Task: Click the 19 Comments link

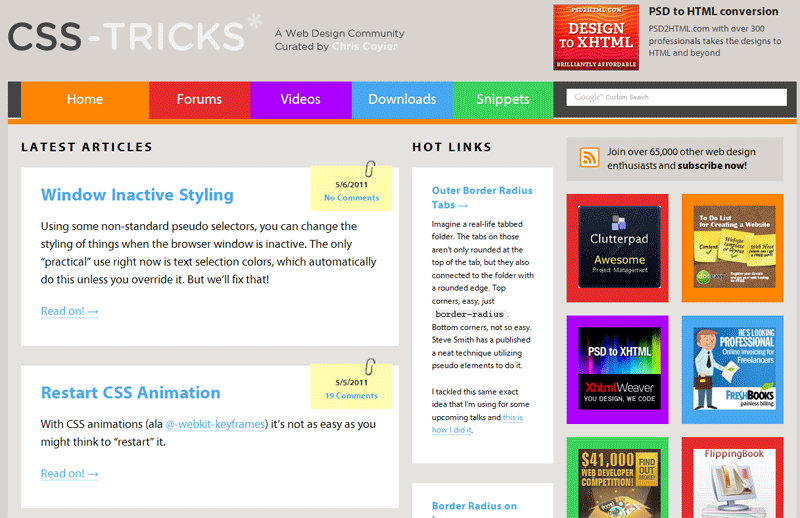Action: [x=351, y=396]
